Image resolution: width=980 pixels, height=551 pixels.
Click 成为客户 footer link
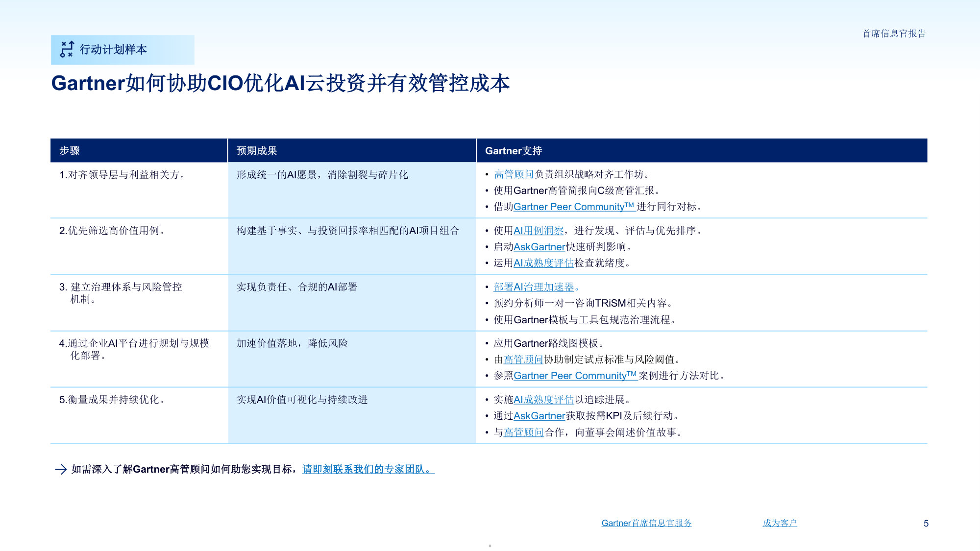click(780, 523)
